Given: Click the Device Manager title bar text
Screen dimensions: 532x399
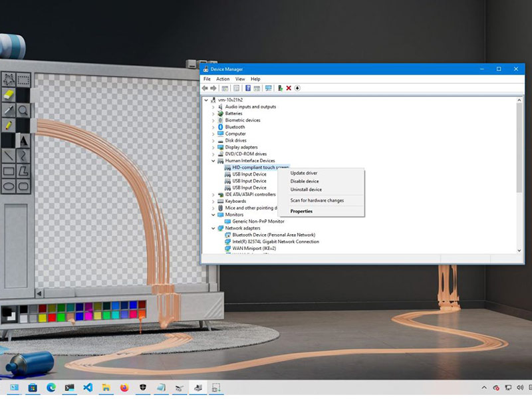Looking at the screenshot, I should (x=227, y=69).
